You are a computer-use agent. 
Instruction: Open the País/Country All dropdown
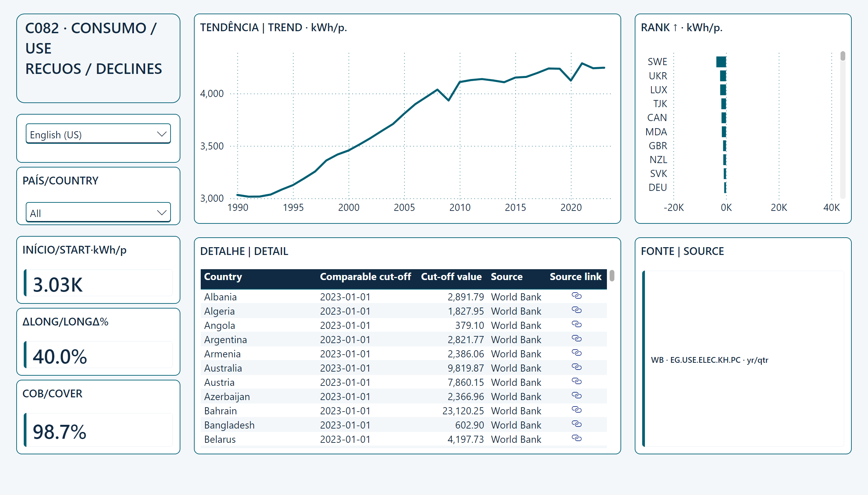point(98,213)
